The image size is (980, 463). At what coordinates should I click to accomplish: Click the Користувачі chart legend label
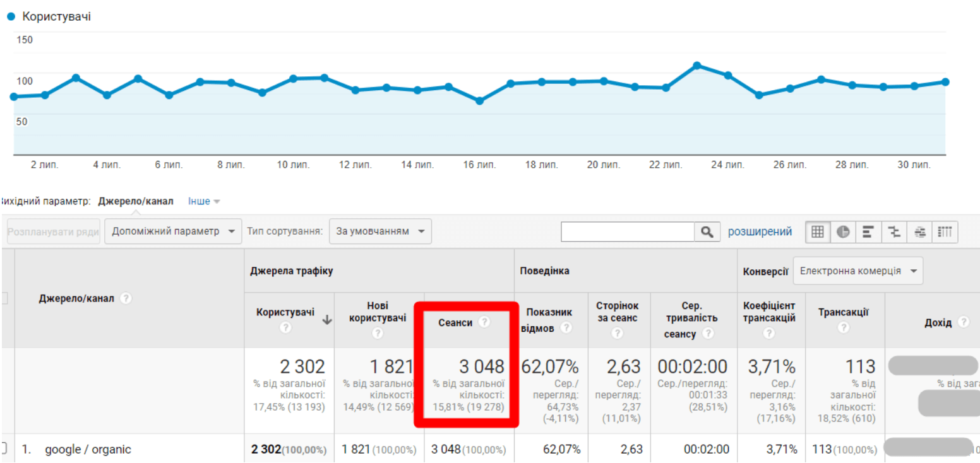coord(57,16)
